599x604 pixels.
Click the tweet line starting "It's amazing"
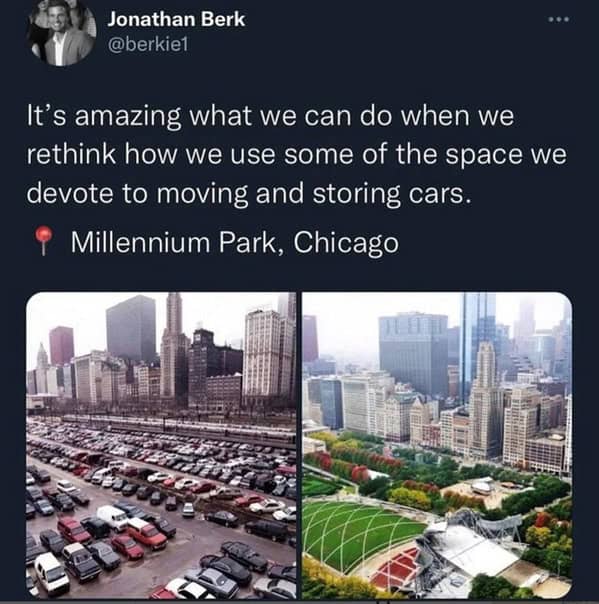(x=270, y=116)
